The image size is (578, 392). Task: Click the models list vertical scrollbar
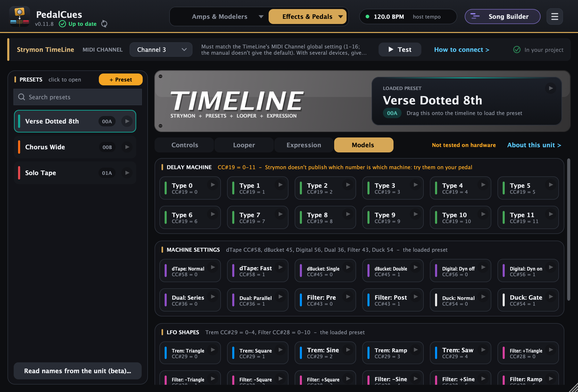568,230
